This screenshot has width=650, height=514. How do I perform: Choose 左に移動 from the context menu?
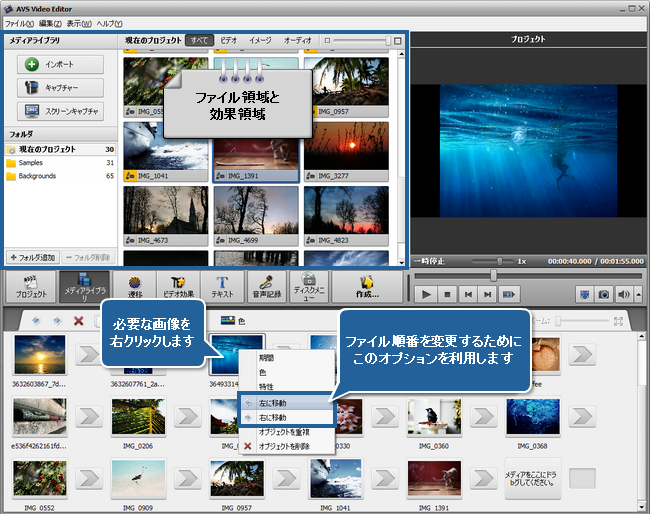pos(272,404)
